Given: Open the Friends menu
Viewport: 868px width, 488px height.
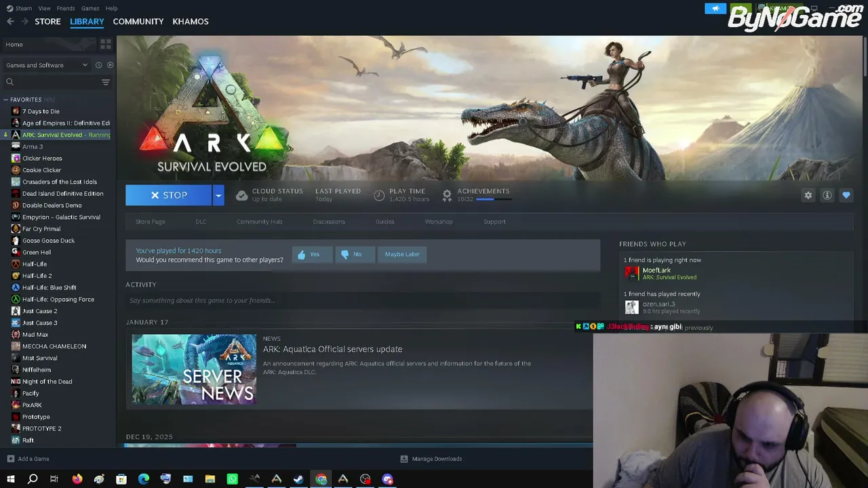Looking at the screenshot, I should click(x=66, y=8).
